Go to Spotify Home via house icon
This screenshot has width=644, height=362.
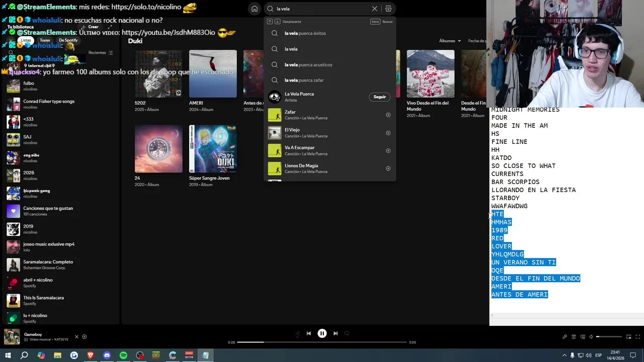point(255,9)
